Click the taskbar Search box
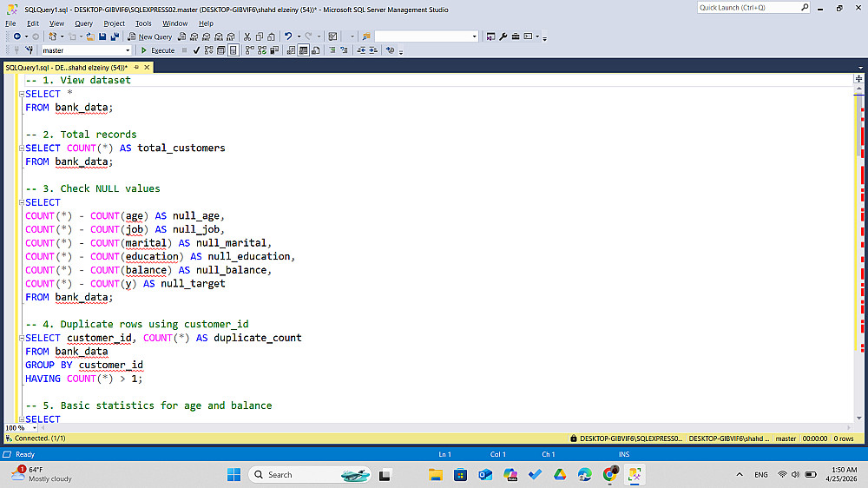 point(310,475)
